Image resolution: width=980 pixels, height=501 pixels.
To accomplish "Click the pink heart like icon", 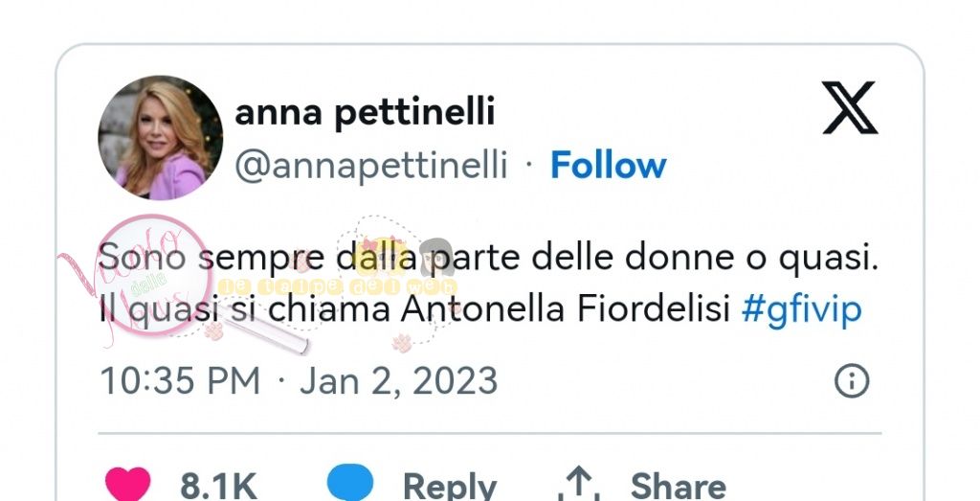I will (127, 484).
